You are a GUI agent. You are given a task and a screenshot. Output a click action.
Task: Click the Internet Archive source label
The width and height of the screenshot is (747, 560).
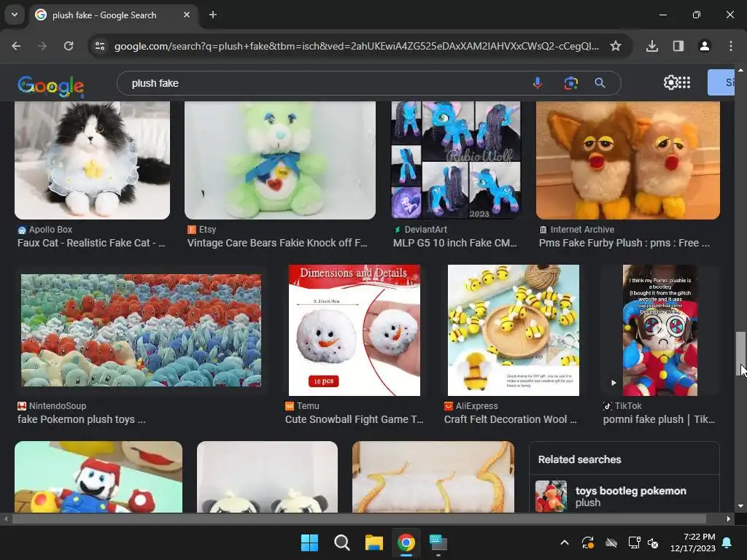coord(582,230)
